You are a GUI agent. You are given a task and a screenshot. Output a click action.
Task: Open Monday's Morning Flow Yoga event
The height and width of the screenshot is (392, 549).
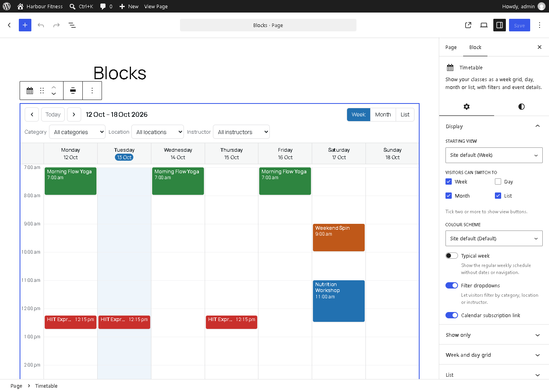tap(71, 181)
